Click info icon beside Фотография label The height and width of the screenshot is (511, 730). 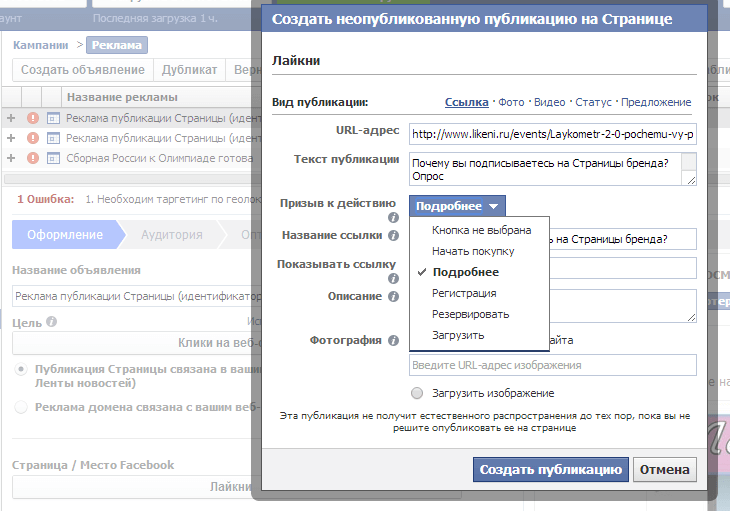pos(392,341)
